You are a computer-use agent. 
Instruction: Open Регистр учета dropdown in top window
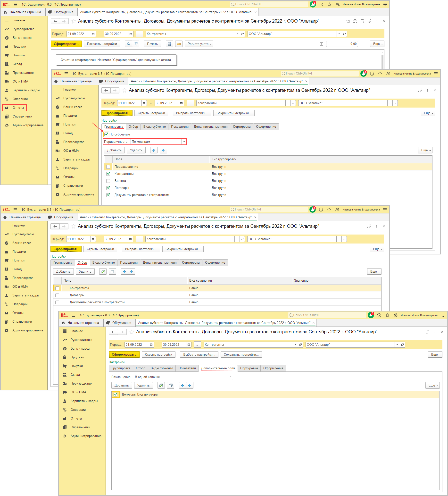pyautogui.click(x=199, y=44)
